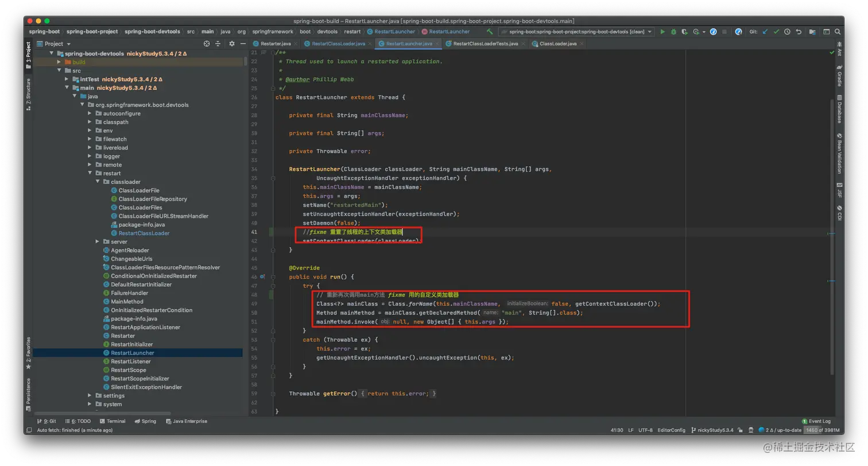
Task: Start debugging with the bug icon
Action: [x=673, y=32]
